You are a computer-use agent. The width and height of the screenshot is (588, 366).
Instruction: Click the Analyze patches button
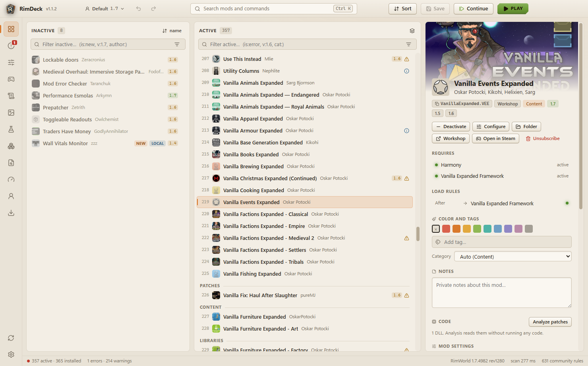pos(550,322)
